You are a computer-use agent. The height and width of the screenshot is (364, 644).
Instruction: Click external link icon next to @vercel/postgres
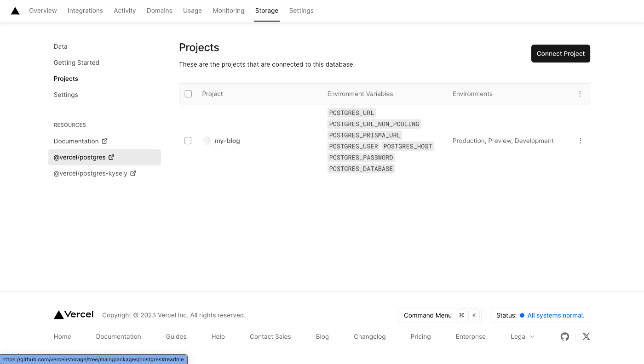click(x=111, y=157)
